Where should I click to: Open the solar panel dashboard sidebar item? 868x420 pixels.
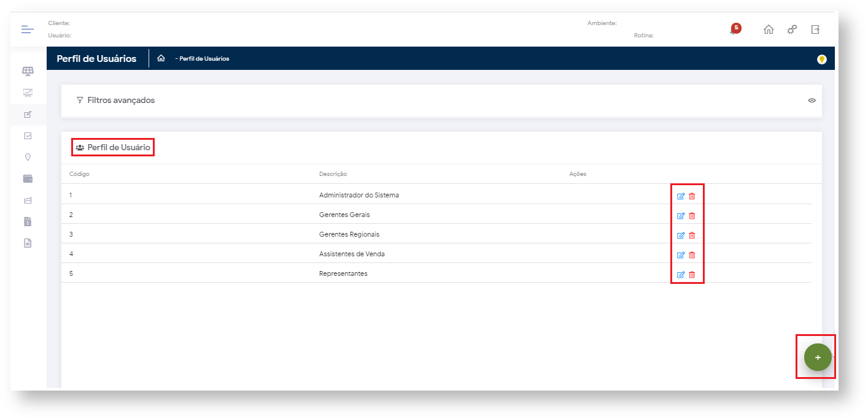(x=28, y=71)
